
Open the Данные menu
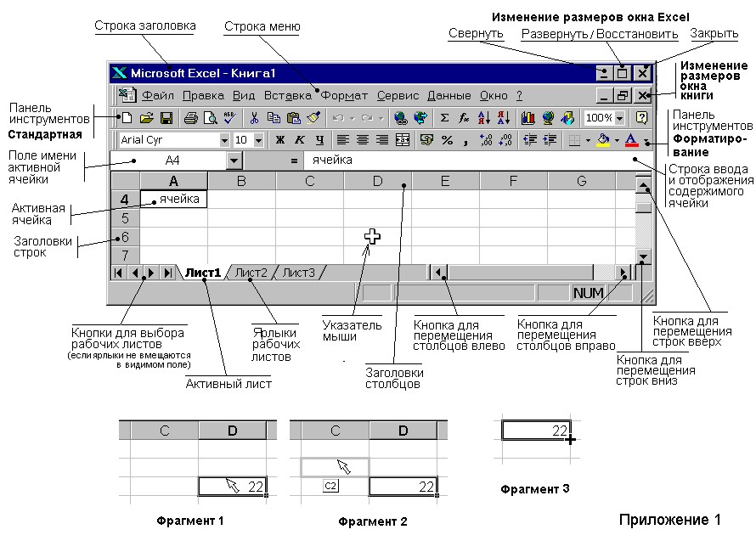pos(449,95)
